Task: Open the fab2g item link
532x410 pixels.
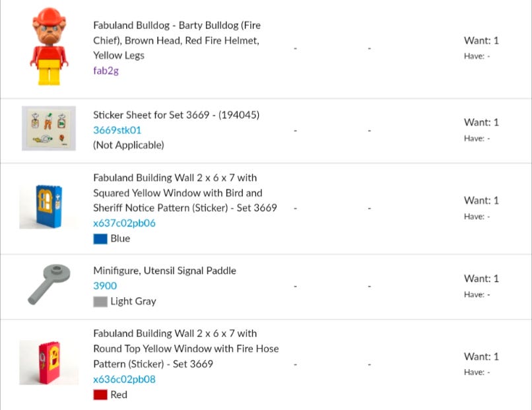Action: pos(106,71)
